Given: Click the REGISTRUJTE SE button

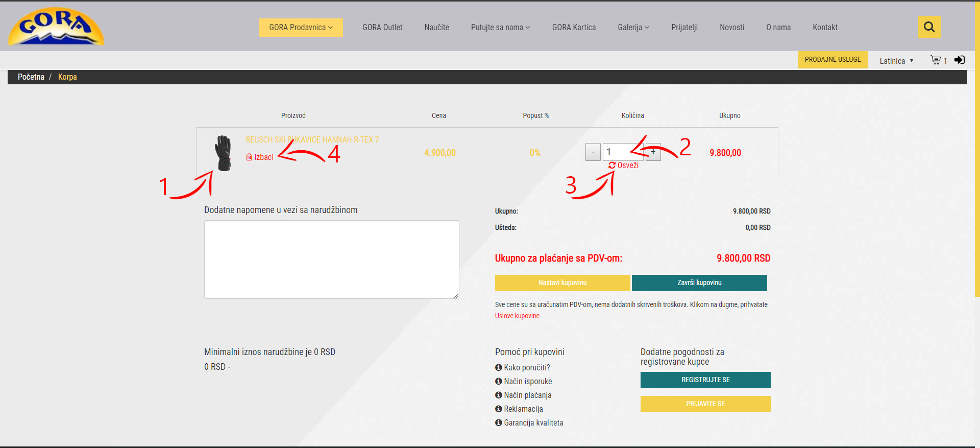Looking at the screenshot, I should point(705,380).
